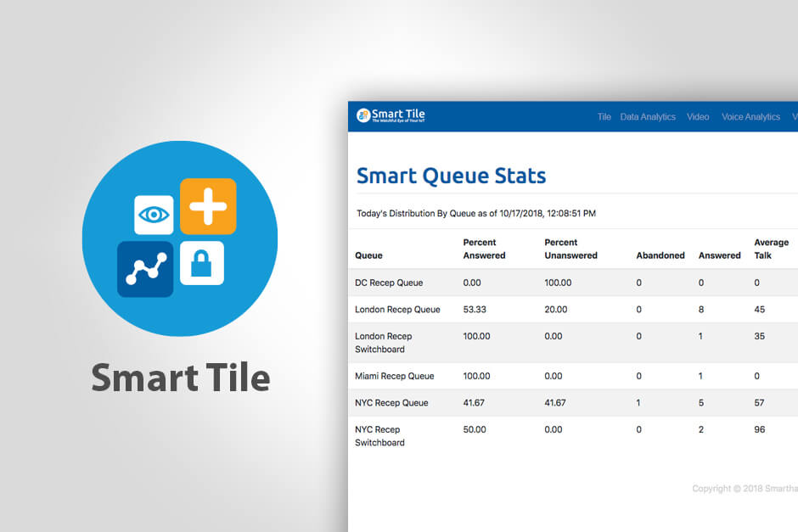Click the Abandoned column header

(660, 255)
